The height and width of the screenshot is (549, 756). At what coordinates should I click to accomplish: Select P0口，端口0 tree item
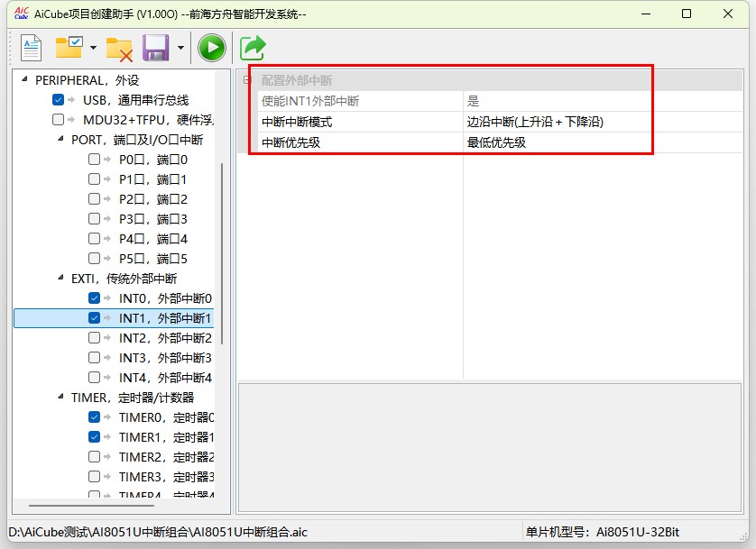tap(153, 160)
